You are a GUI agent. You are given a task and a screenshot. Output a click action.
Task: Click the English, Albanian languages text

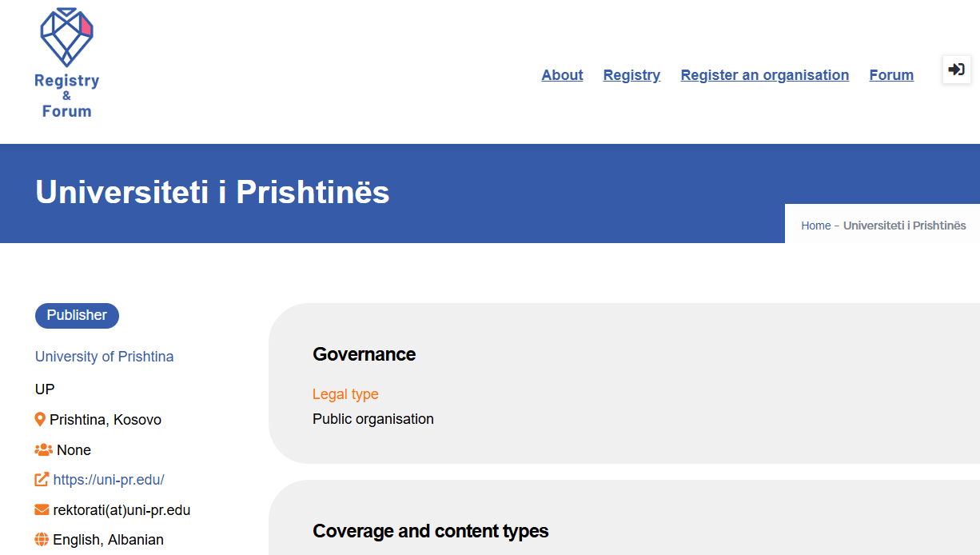[x=108, y=540]
